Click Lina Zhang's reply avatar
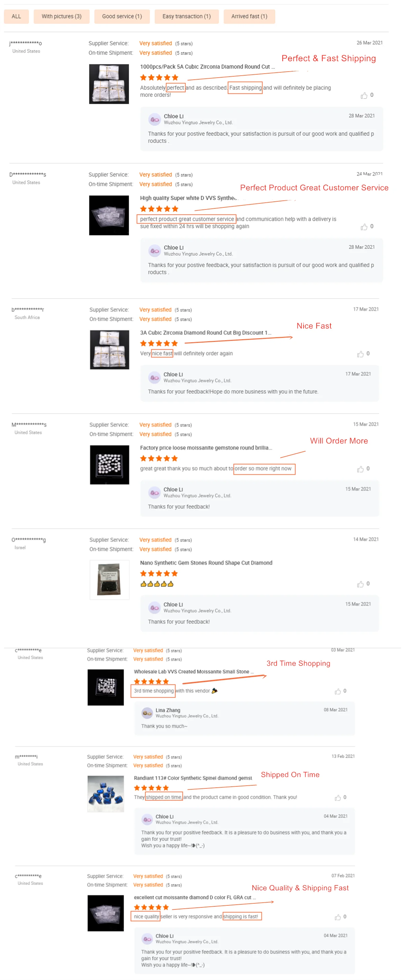The width and height of the screenshot is (405, 980). [147, 712]
